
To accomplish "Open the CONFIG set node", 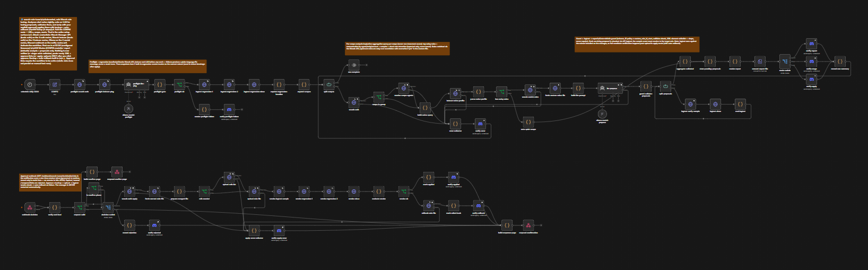I will pos(55,84).
